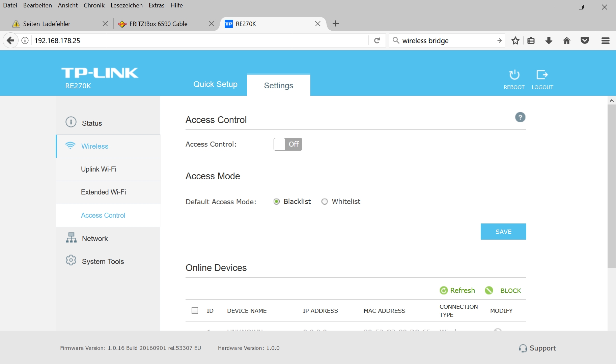Close the FRITZ!Box 6590 Cable tab
Image resolution: width=616 pixels, height=364 pixels.
[212, 24]
